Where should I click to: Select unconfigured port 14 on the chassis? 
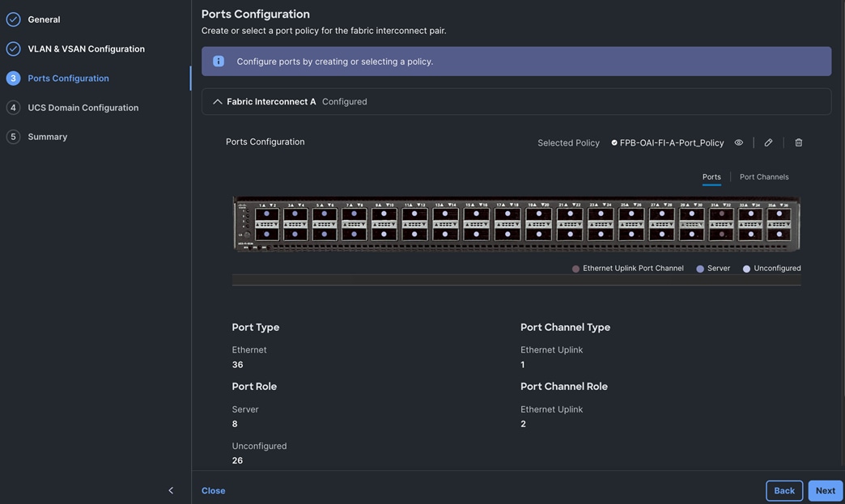pyautogui.click(x=445, y=235)
